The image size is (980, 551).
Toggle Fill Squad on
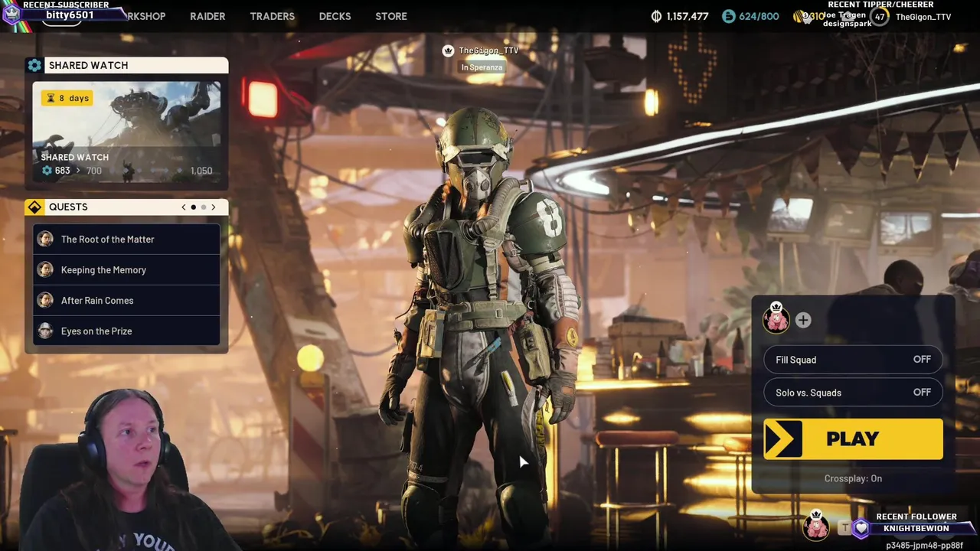click(x=853, y=360)
